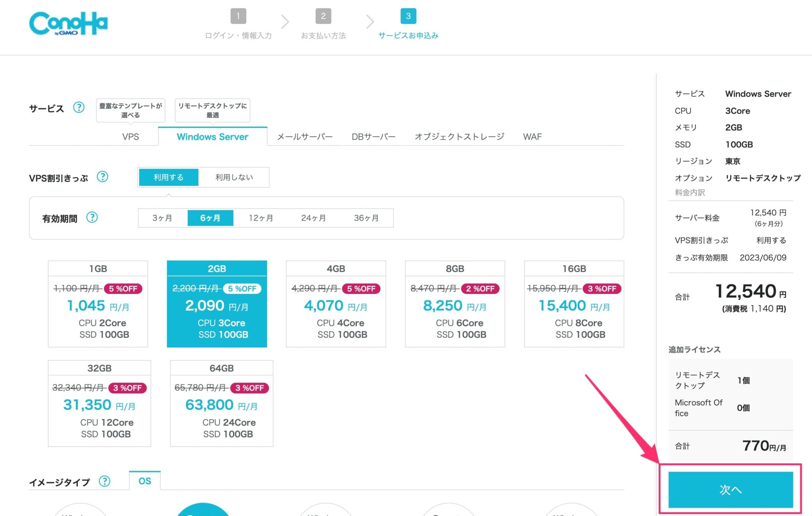Click the 5%OFF badge on 1GB plan
The width and height of the screenshot is (812, 516).
tap(123, 289)
